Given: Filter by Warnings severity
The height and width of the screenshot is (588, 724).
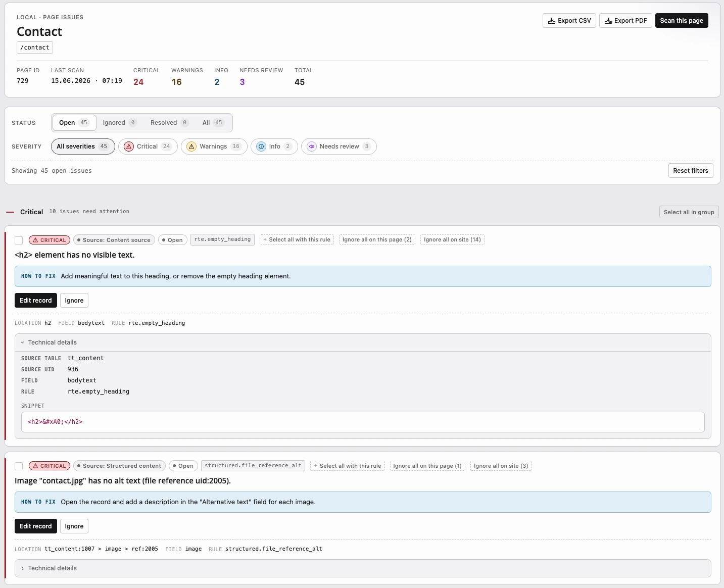Looking at the screenshot, I should pyautogui.click(x=214, y=146).
